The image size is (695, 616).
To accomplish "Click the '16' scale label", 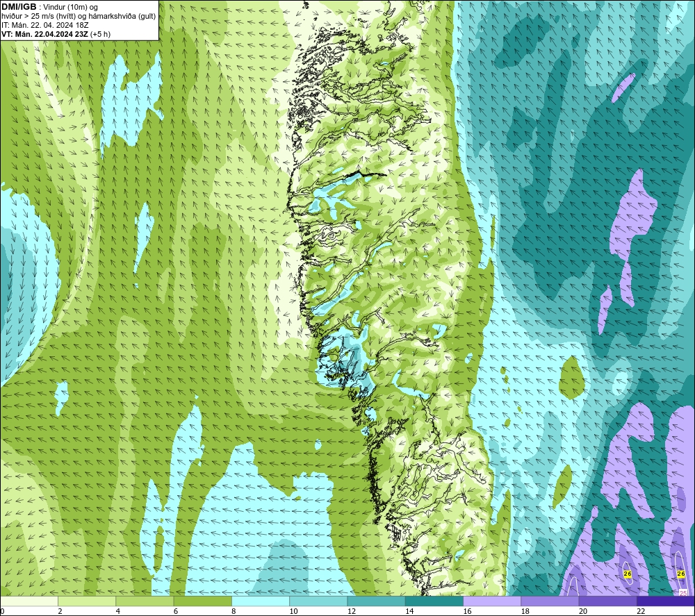I will [x=467, y=611].
